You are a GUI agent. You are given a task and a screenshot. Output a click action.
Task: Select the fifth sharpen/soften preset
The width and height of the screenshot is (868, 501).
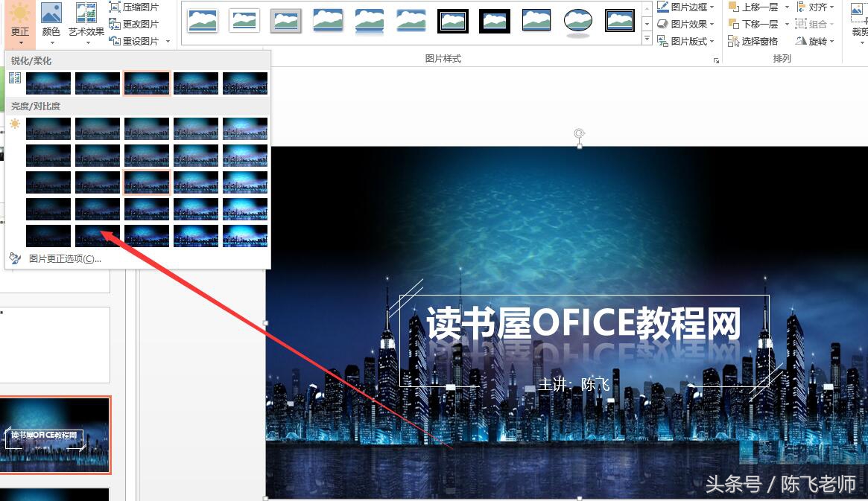coord(245,83)
